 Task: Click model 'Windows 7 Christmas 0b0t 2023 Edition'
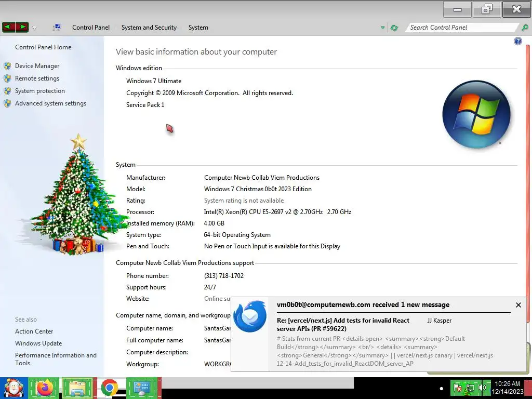pos(258,189)
